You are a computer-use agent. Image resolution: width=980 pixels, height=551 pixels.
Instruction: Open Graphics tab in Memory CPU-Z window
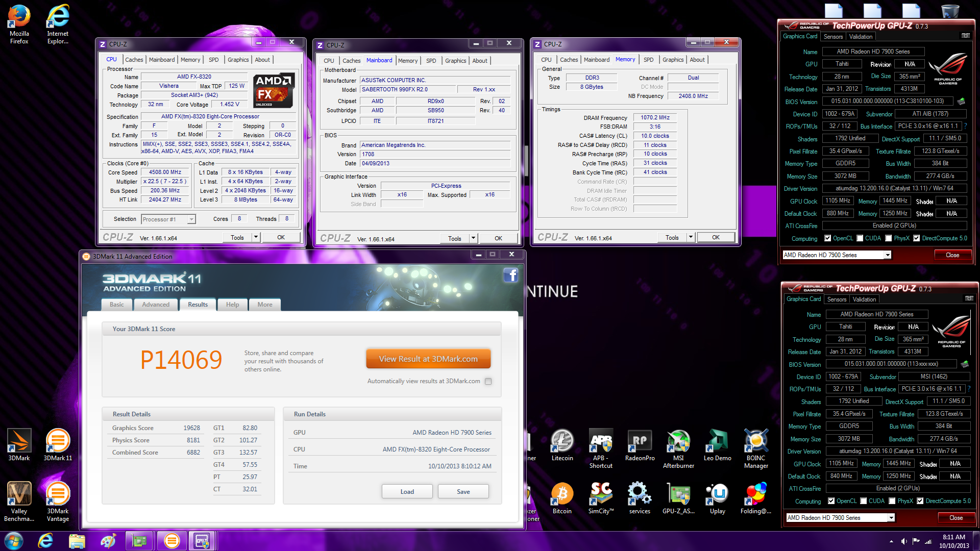tap(673, 60)
